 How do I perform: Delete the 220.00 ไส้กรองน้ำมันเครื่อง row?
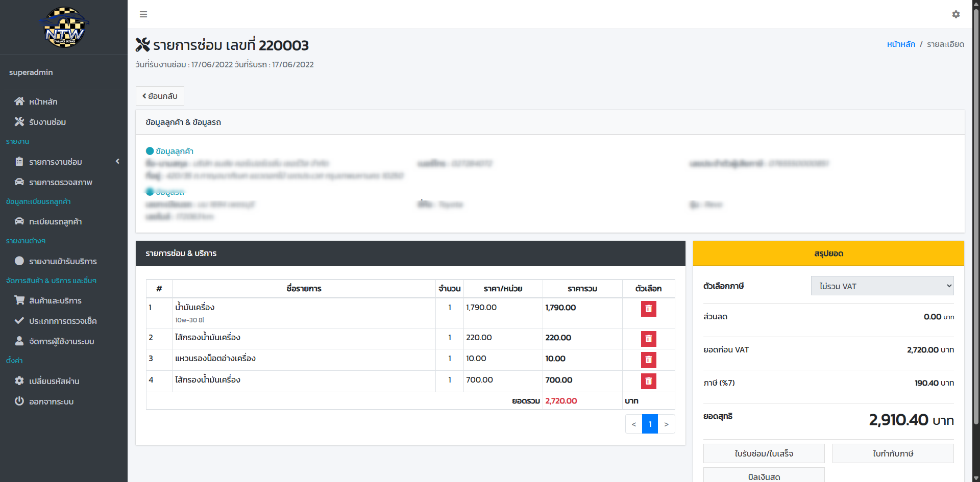pos(648,339)
